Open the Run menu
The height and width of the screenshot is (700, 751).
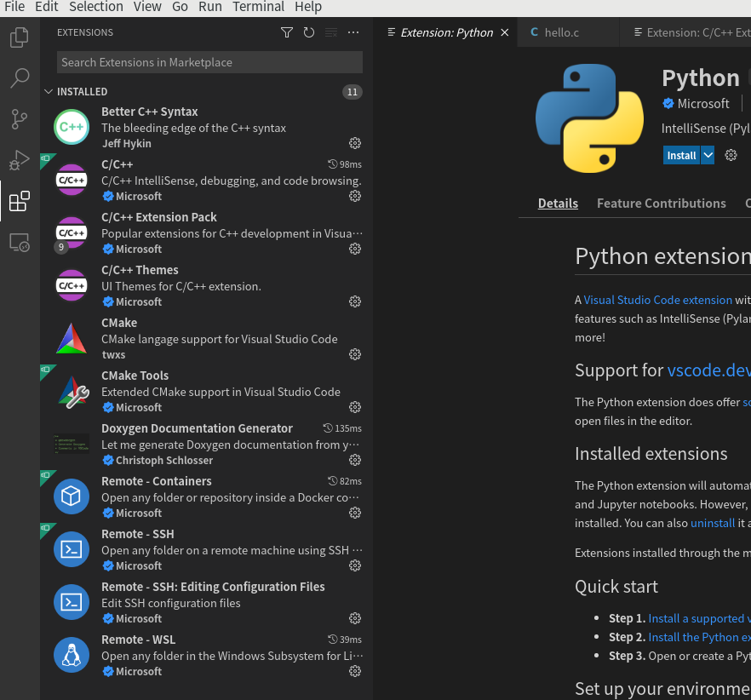click(210, 7)
